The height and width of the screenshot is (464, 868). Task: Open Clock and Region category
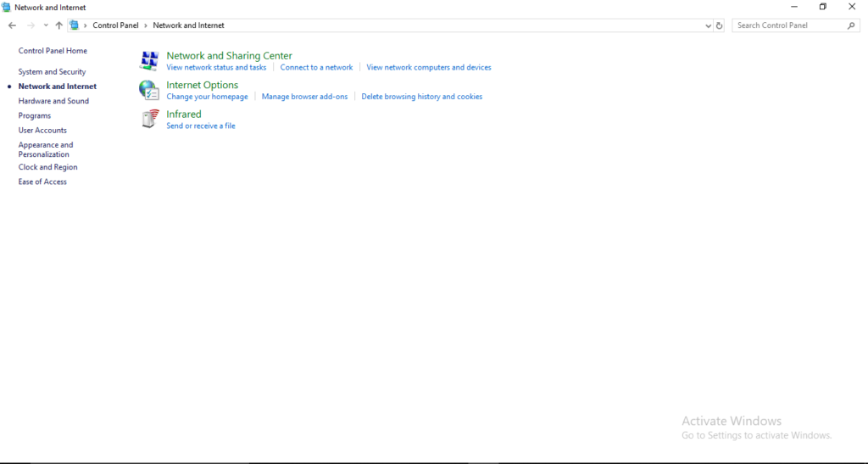pos(47,167)
